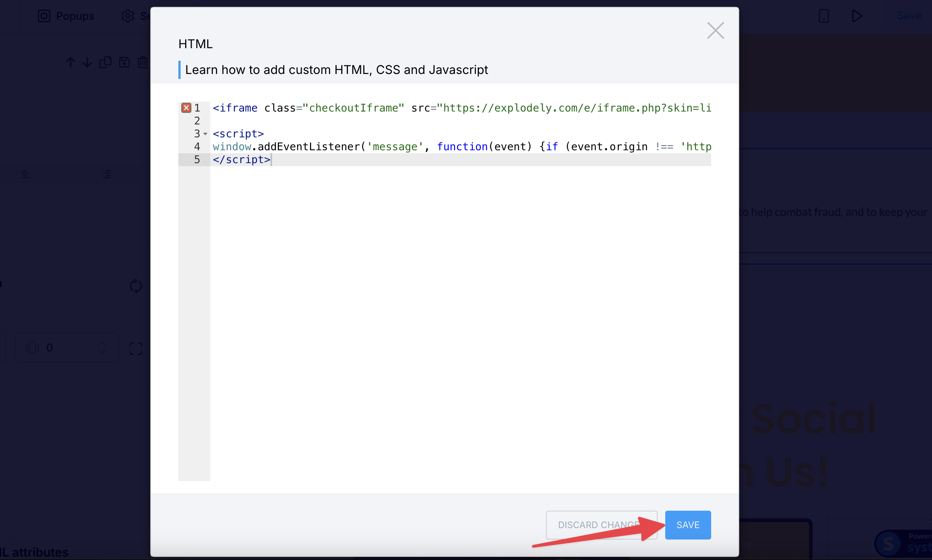Close the HTML editor dialog
Image resolution: width=932 pixels, height=560 pixels.
tap(715, 30)
